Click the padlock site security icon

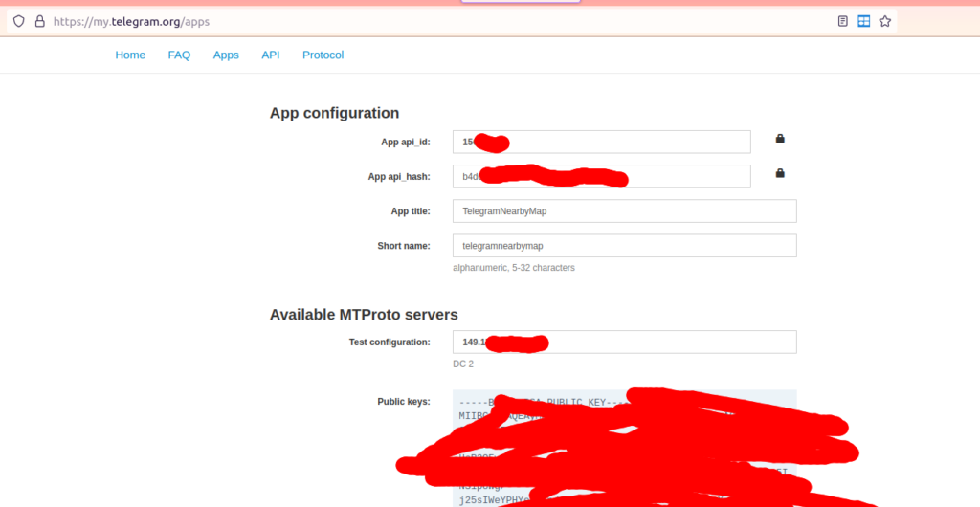coord(40,21)
